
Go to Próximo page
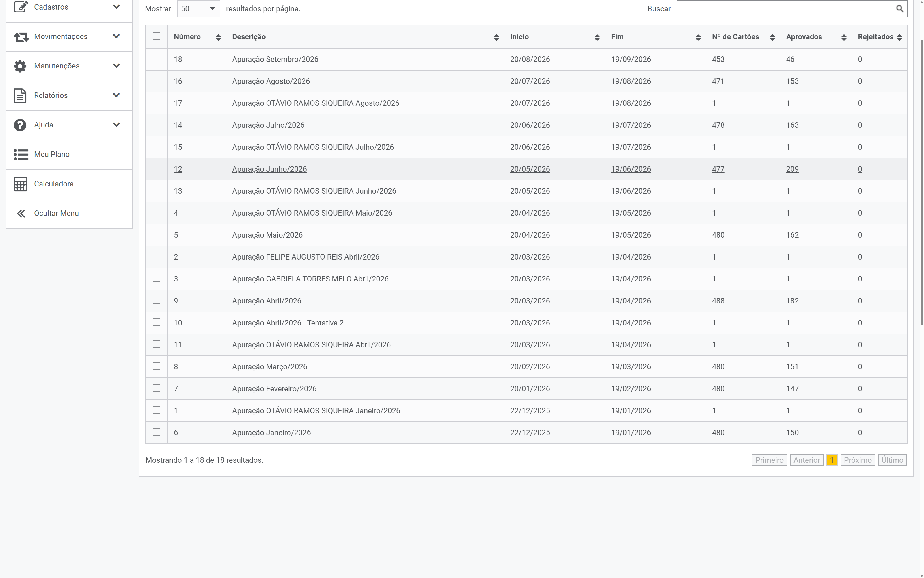pos(858,460)
